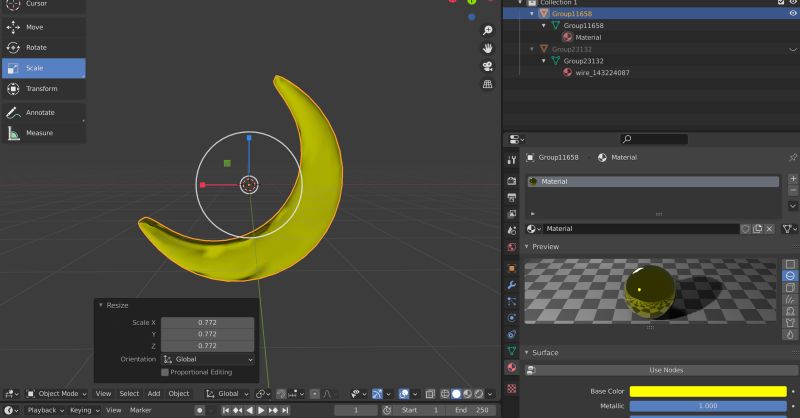Open the Tool properties tab

tap(512, 160)
